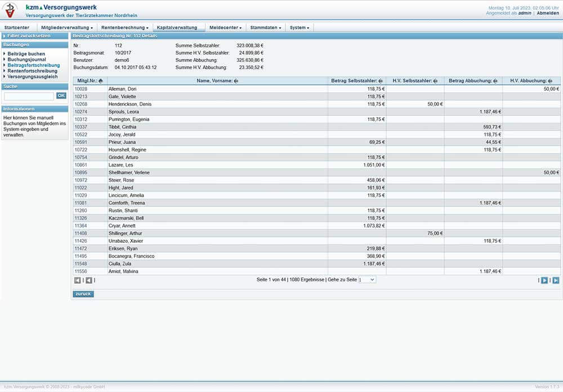Open member number 10591
The image size is (563, 392).
tap(81, 142)
